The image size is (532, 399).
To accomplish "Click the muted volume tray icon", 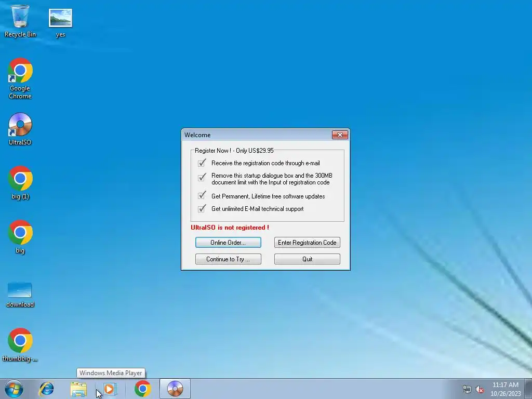I will pos(480,390).
